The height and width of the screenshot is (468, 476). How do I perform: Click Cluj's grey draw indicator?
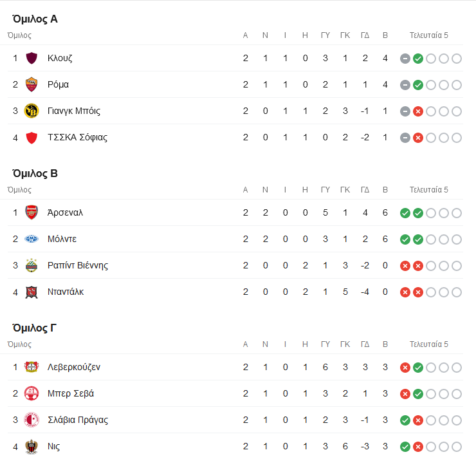(405, 59)
